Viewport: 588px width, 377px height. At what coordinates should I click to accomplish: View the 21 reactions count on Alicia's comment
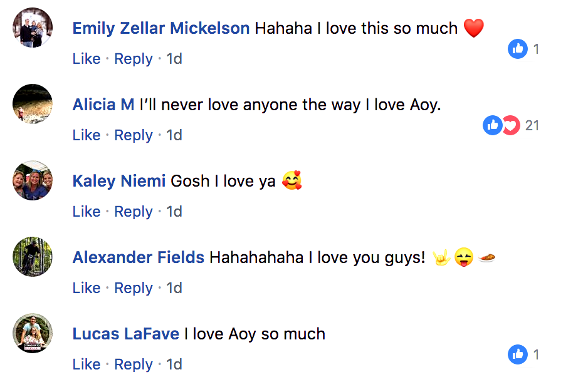tap(532, 126)
